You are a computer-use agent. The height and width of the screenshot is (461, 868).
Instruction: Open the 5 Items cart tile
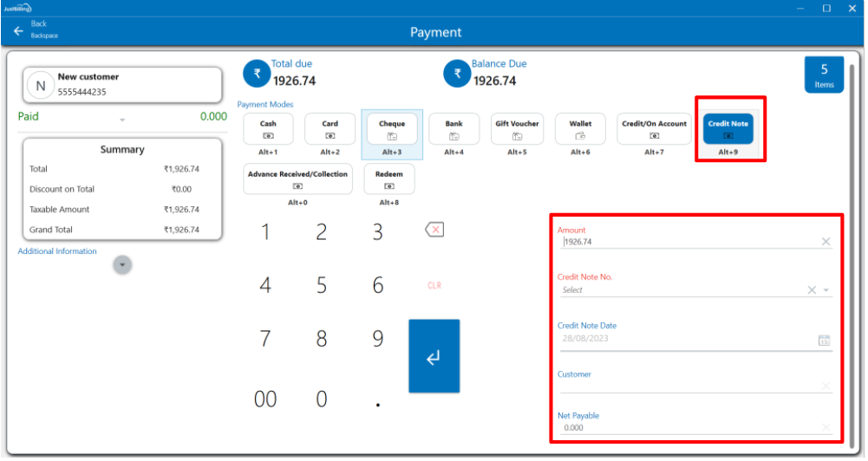point(823,75)
